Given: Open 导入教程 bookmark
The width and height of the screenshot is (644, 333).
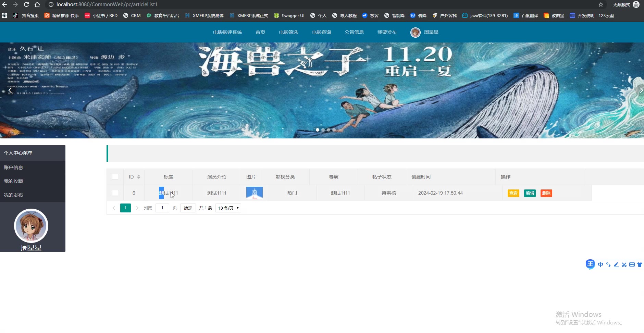Looking at the screenshot, I should 344,15.
